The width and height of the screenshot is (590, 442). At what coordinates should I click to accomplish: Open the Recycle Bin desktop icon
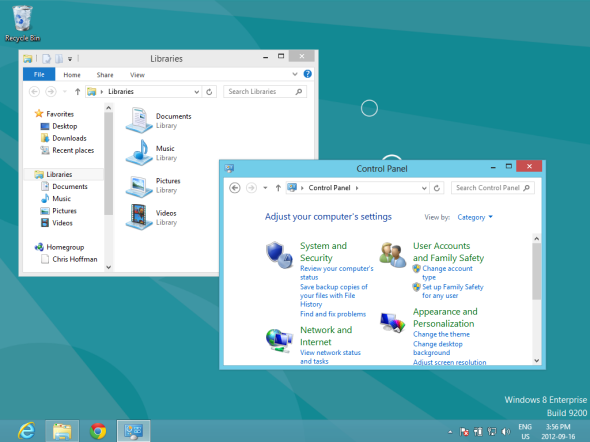(x=22, y=23)
